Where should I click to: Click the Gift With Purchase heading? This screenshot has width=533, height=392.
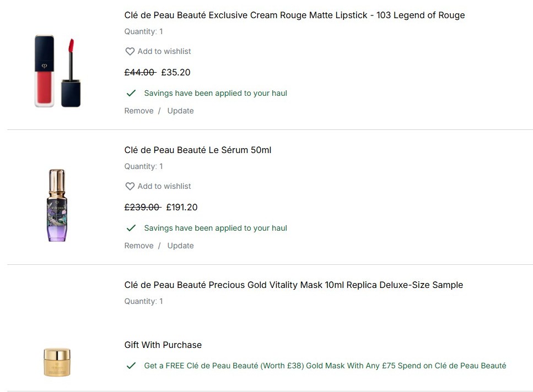[x=163, y=345]
